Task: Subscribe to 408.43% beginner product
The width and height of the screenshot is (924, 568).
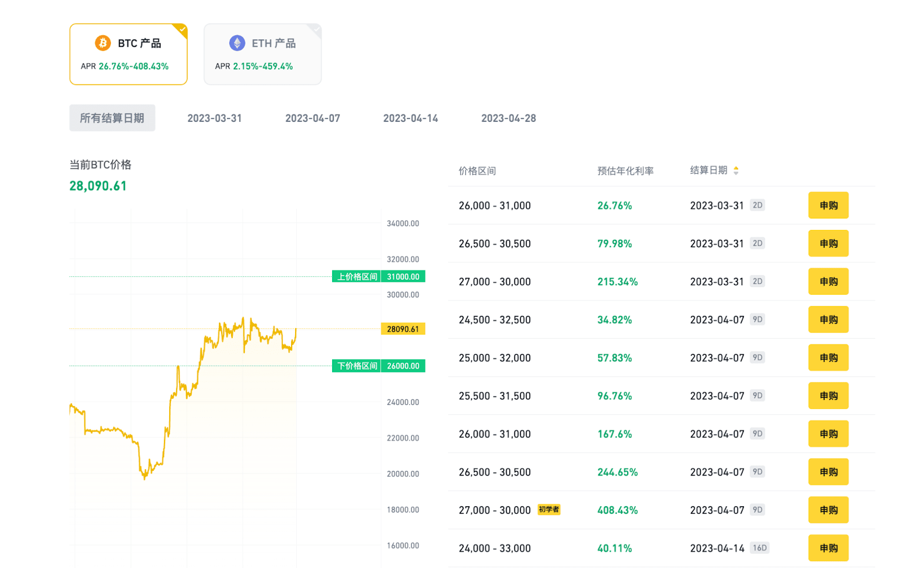Action: pos(828,510)
